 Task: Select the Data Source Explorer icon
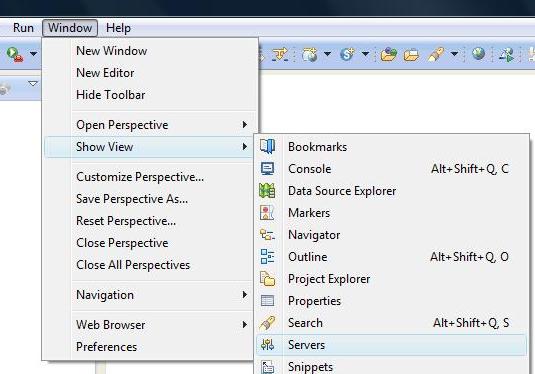point(267,190)
